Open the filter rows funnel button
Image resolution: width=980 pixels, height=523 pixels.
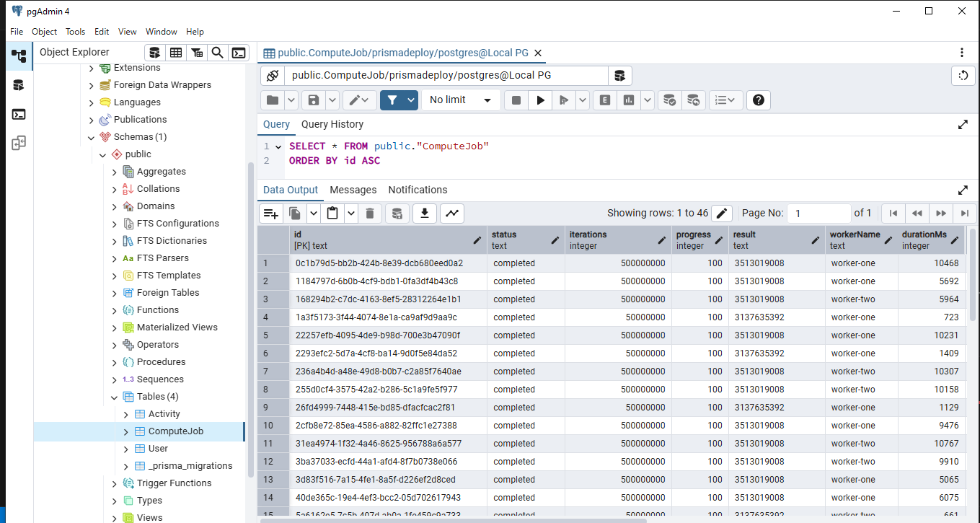[389, 100]
